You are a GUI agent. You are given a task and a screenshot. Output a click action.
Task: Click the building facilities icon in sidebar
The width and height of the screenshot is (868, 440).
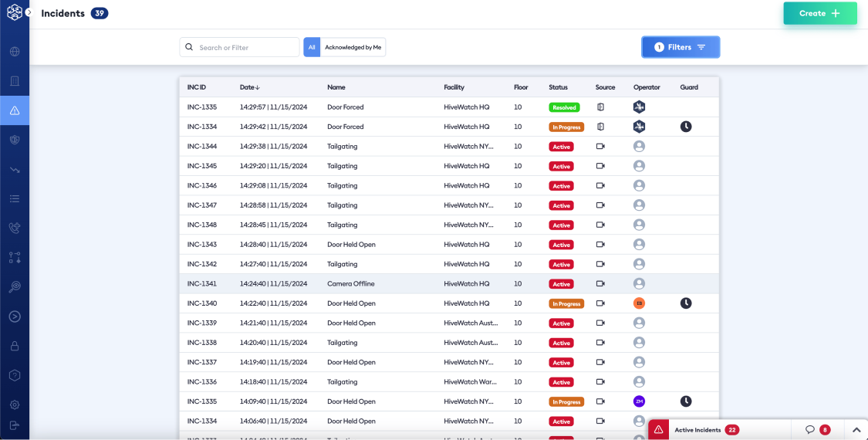click(14, 81)
